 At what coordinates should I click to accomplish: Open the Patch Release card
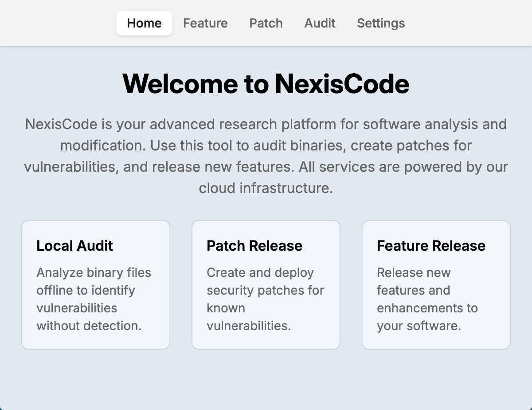coord(266,285)
